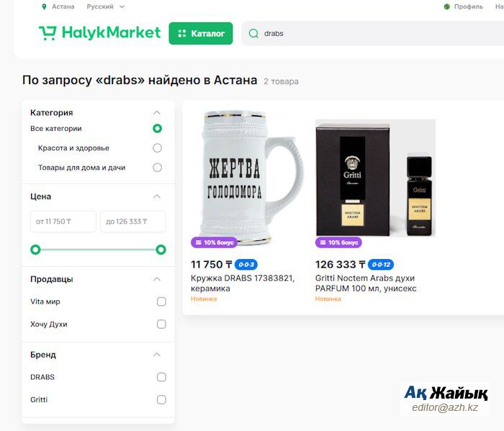Collapse the Цена filter section

[x=156, y=196]
